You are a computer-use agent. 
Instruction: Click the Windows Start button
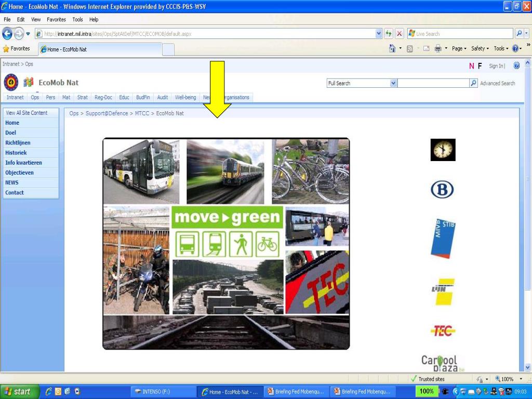coord(20,392)
